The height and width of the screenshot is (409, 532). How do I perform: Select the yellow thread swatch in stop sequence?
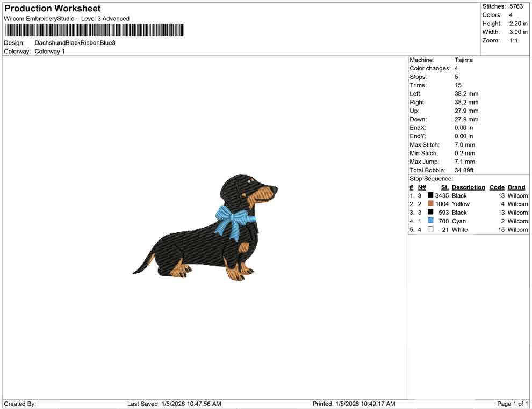429,204
